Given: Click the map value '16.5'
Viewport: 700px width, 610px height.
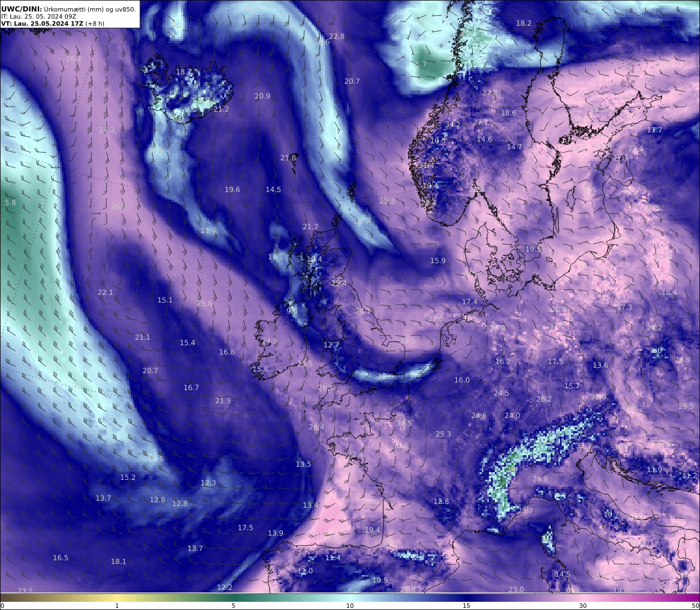Looking at the screenshot, I should pos(61,557).
